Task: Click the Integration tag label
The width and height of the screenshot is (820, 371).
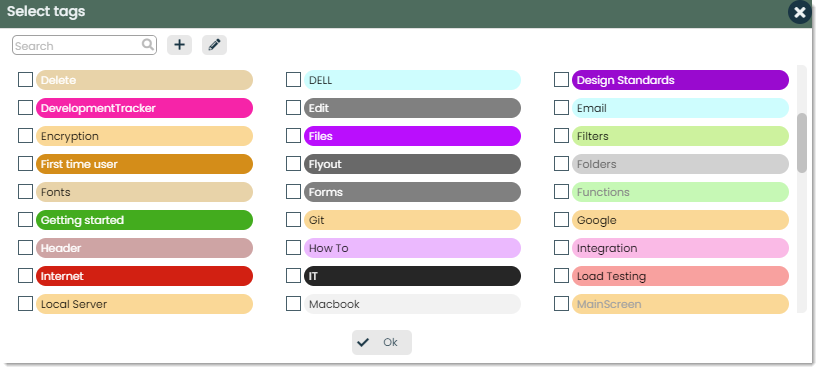Action: pos(680,248)
